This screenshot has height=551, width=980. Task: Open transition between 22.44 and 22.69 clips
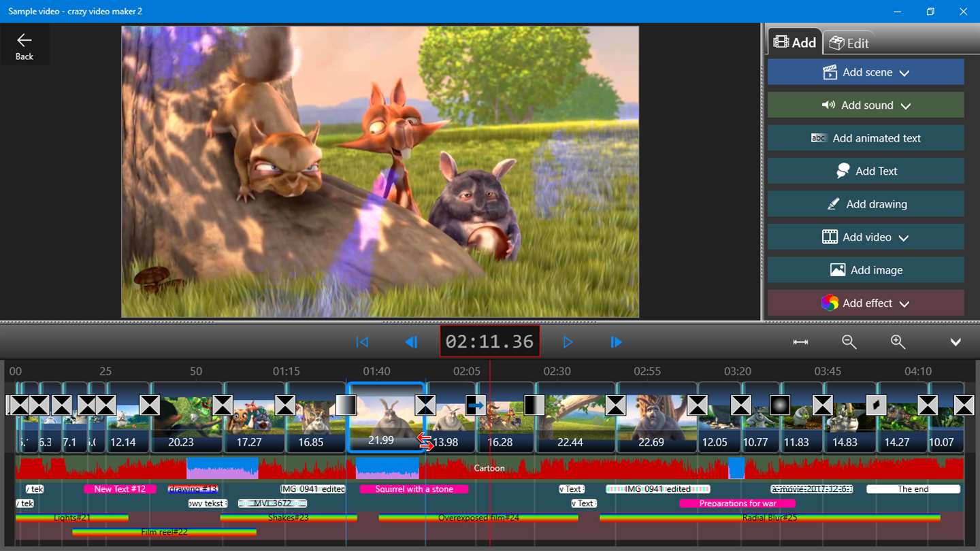(616, 405)
